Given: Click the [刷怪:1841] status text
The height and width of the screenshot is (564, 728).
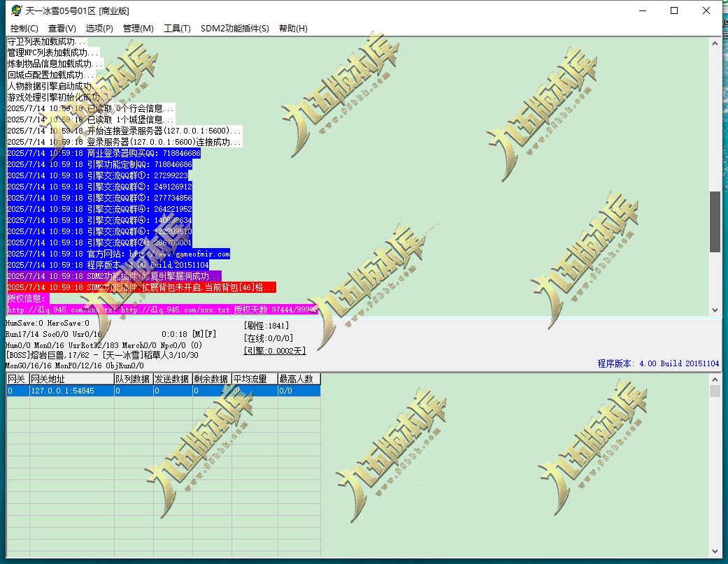Looking at the screenshot, I should [x=266, y=326].
